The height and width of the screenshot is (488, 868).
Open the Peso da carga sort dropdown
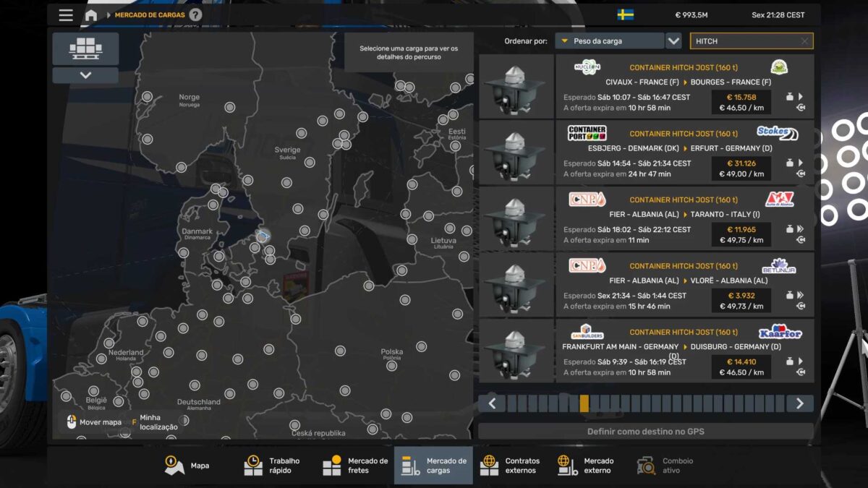(x=609, y=41)
